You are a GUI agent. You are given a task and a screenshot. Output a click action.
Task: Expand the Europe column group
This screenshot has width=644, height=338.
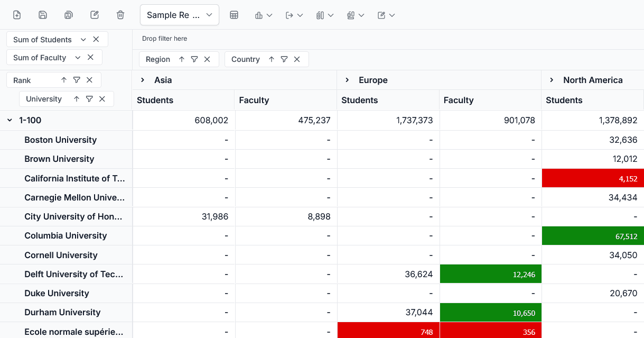click(x=347, y=80)
